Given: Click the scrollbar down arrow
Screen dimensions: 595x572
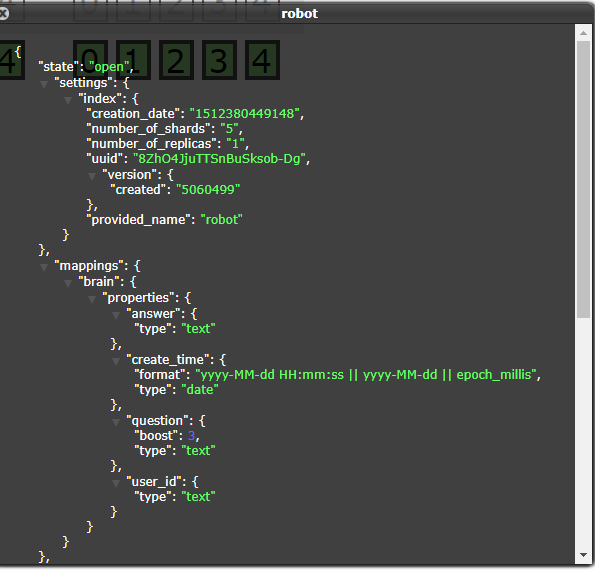Looking at the screenshot, I should (584, 555).
